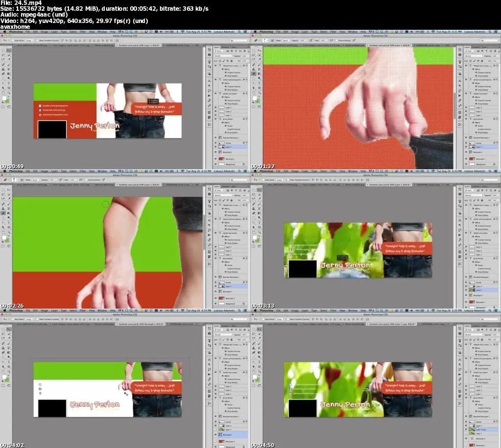Toggle Quick Mask mode in the 00:04:50 frame

tap(253, 385)
